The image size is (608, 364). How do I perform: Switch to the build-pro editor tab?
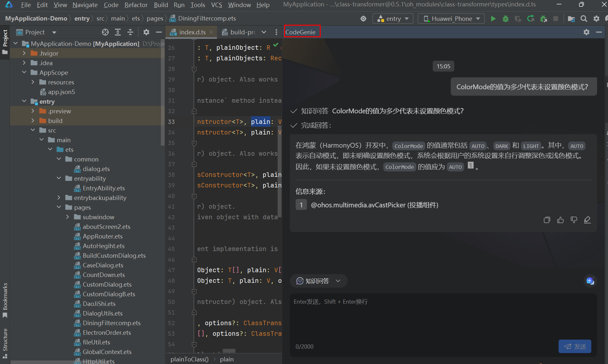click(239, 32)
